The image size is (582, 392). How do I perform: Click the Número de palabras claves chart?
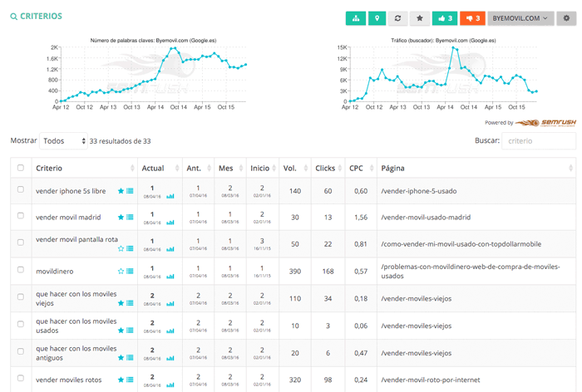coord(149,74)
